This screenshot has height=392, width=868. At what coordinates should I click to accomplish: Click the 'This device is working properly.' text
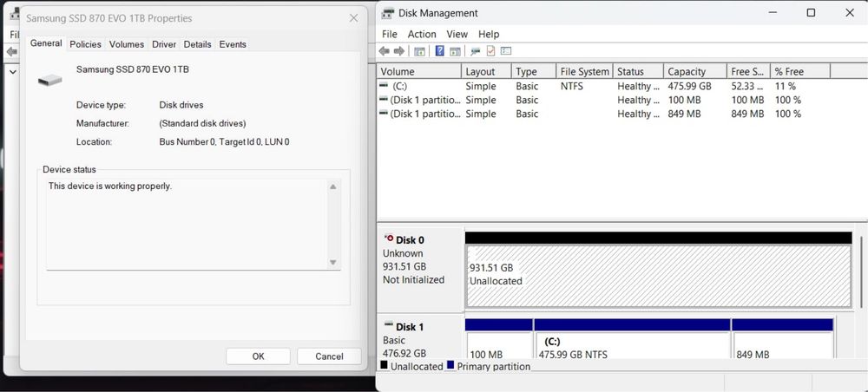pos(110,186)
